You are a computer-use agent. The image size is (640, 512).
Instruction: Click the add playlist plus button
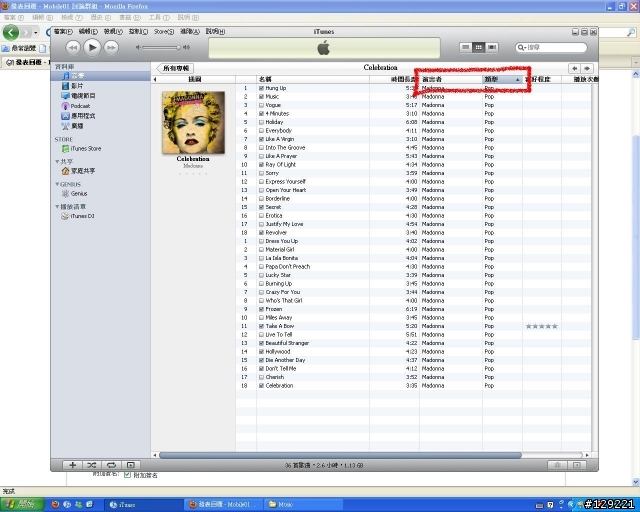[x=73, y=465]
